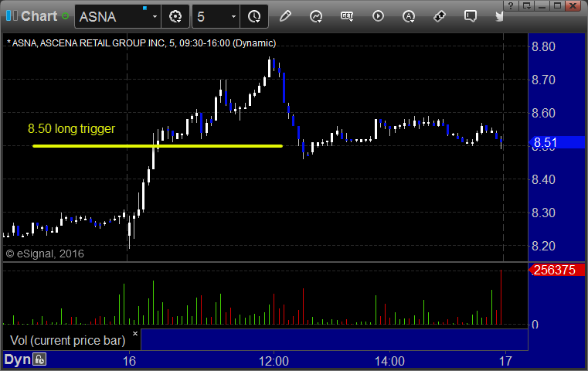
Task: Click the Twitter bird icon
Action: [499, 16]
